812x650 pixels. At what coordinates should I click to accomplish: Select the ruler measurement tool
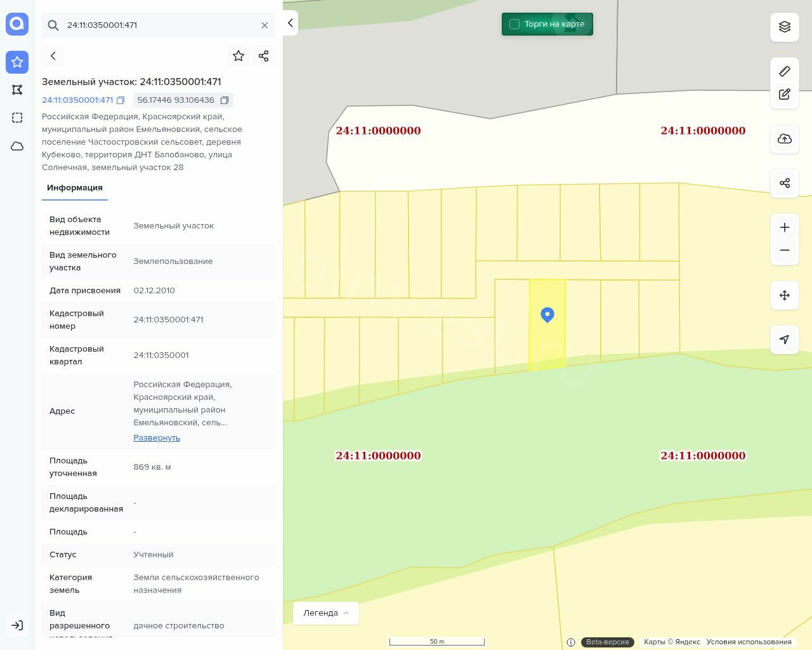[784, 71]
